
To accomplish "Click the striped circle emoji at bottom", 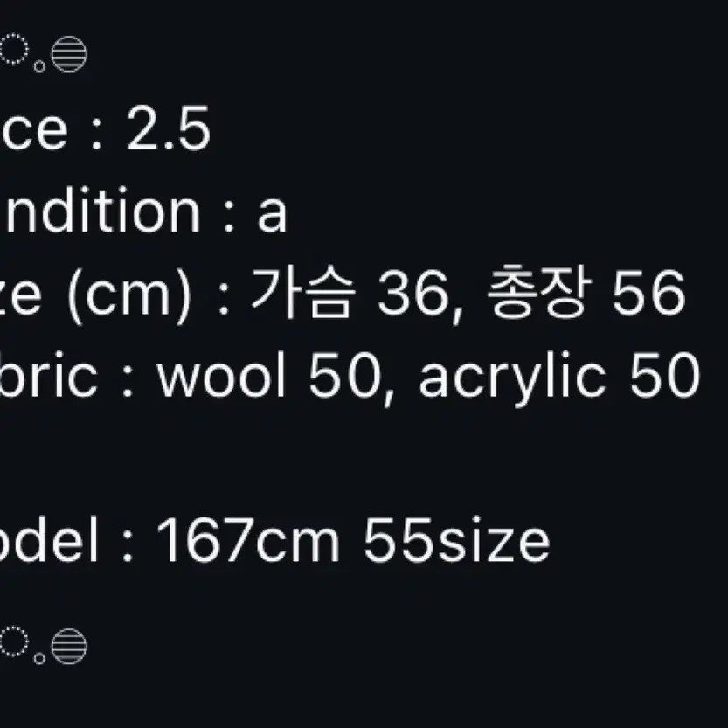I will point(69,647).
